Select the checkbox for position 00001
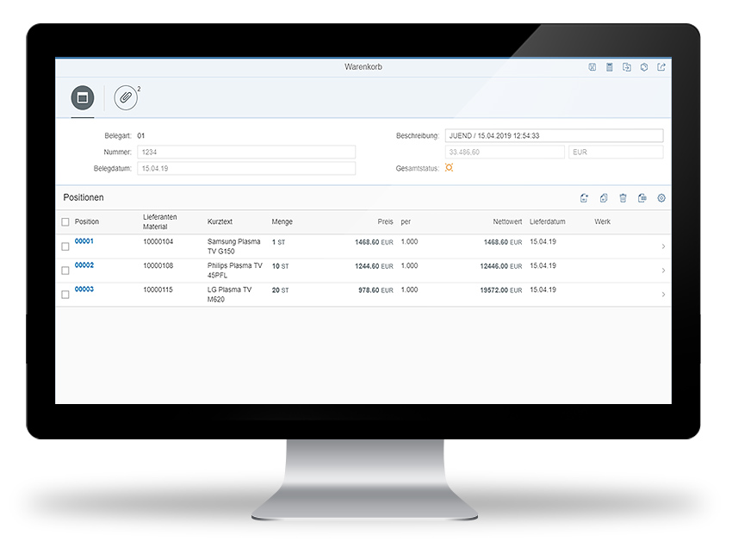The height and width of the screenshot is (560, 732). (65, 246)
